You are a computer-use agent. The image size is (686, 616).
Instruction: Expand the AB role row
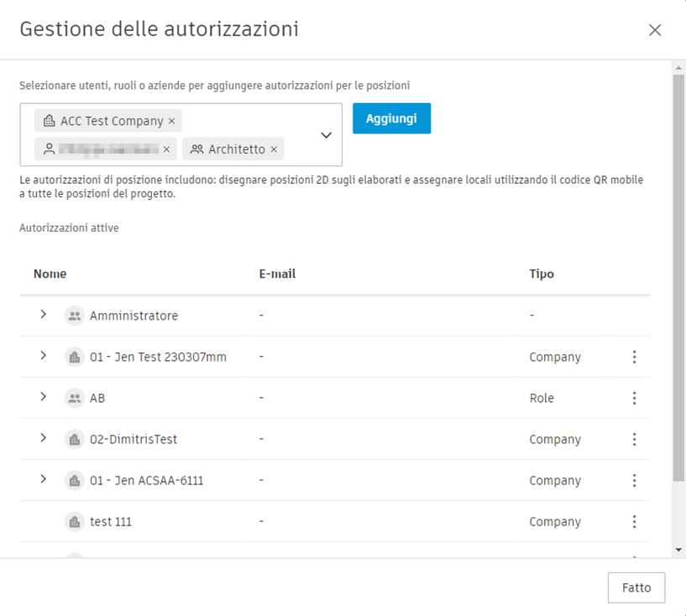[44, 397]
